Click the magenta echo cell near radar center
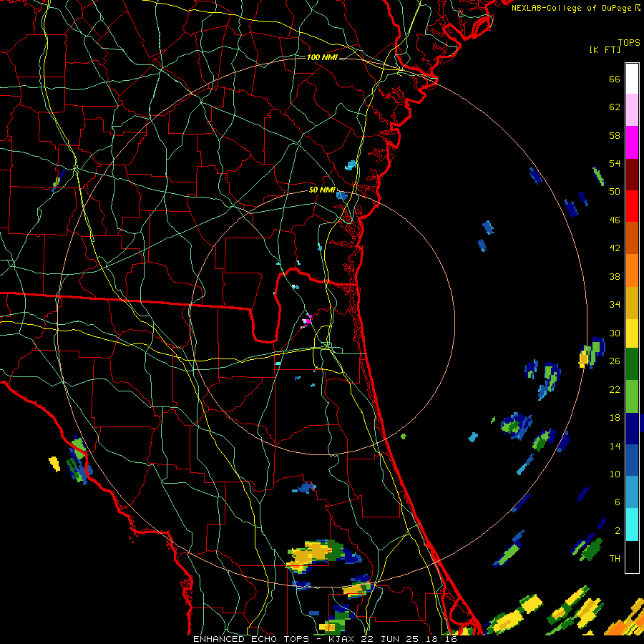The image size is (644, 644). click(x=307, y=321)
